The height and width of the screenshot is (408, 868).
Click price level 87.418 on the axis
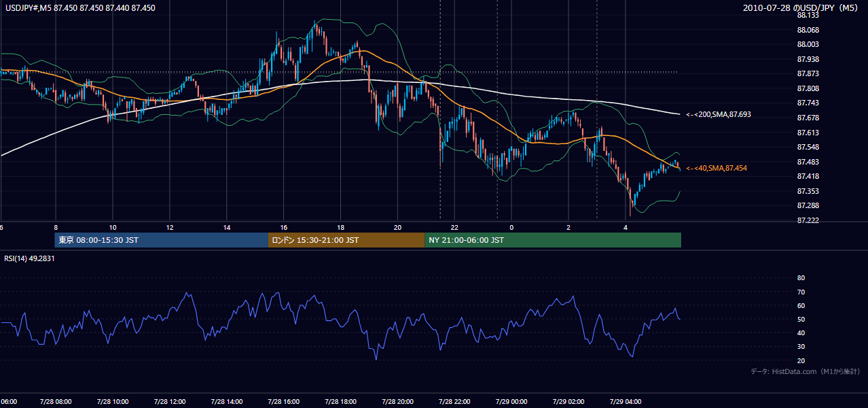click(808, 176)
